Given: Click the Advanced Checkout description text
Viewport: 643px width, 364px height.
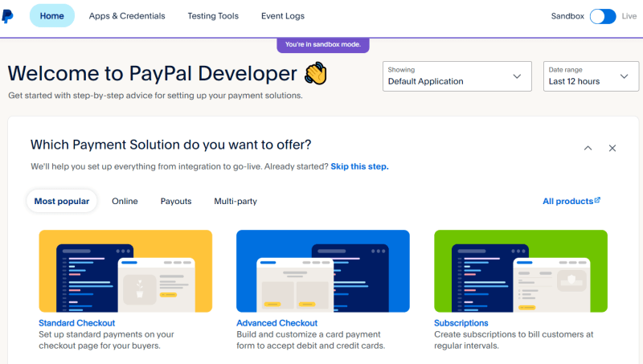Looking at the screenshot, I should 310,340.
